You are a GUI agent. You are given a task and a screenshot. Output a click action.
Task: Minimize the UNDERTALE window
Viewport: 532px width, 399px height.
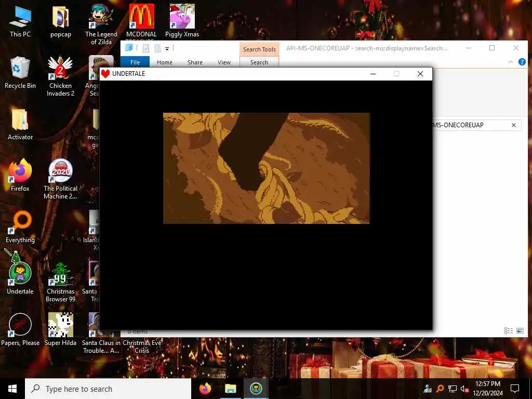[x=373, y=74]
